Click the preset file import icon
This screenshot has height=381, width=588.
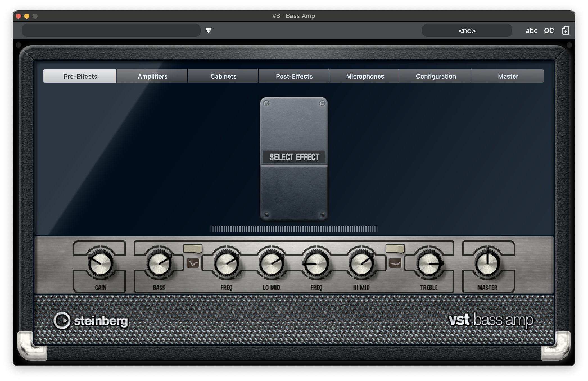click(x=566, y=31)
